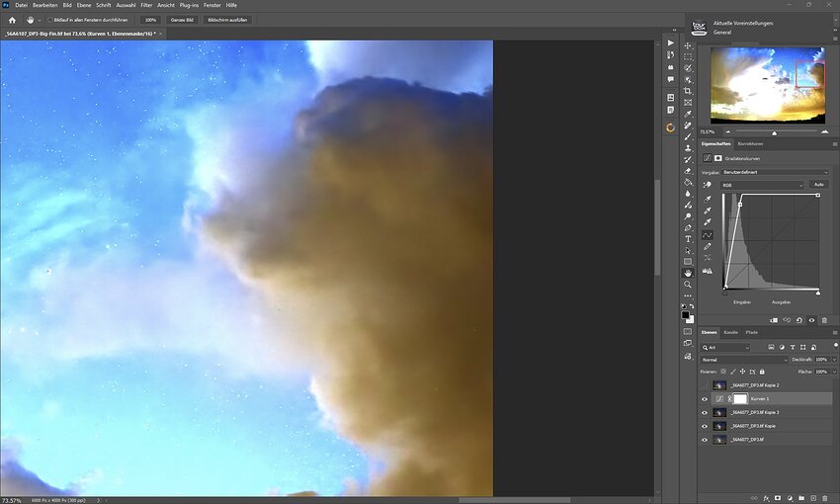Click the navigator zoom slider handle
Viewport: 840px width, 504px height.
pos(774,131)
